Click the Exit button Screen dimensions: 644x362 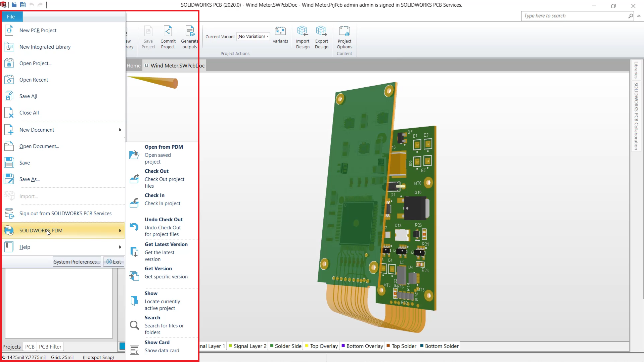(x=114, y=262)
